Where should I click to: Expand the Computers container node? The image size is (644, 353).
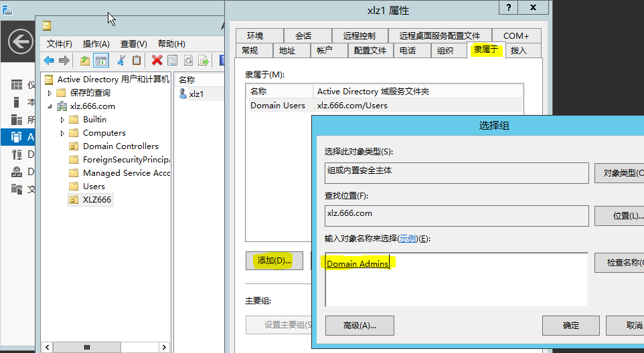tap(62, 133)
